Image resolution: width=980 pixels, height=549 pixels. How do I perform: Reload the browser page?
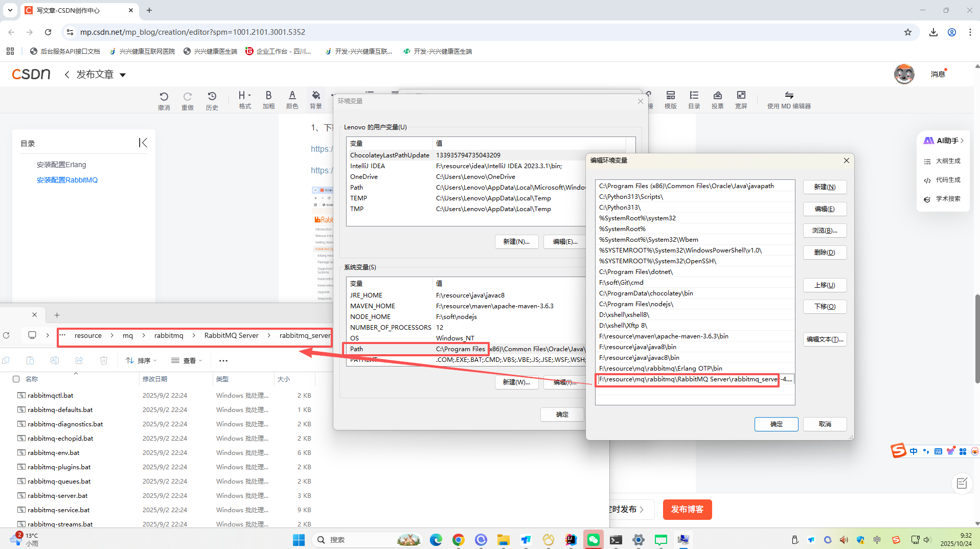point(48,32)
